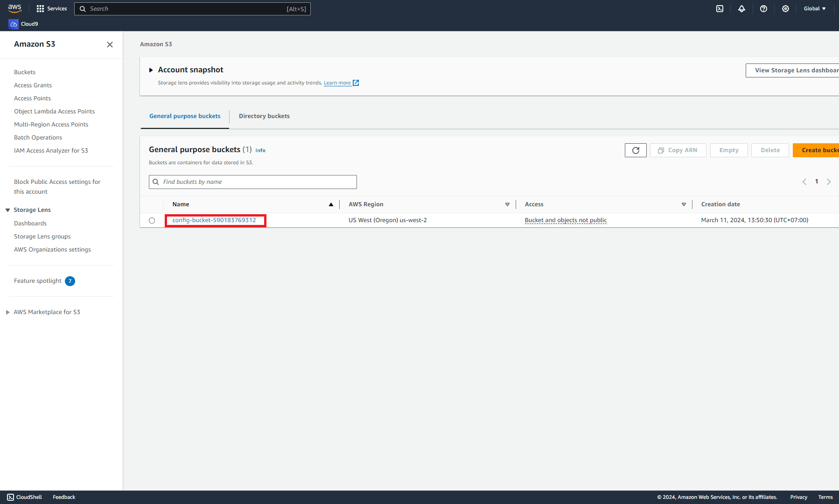Open CloudShell from the top bar icon

click(x=720, y=8)
